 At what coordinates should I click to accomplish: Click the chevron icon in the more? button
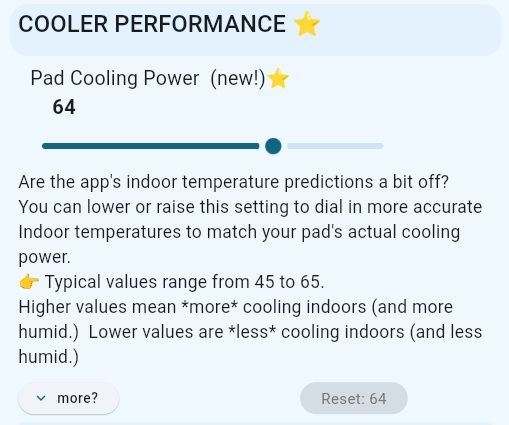tap(41, 398)
